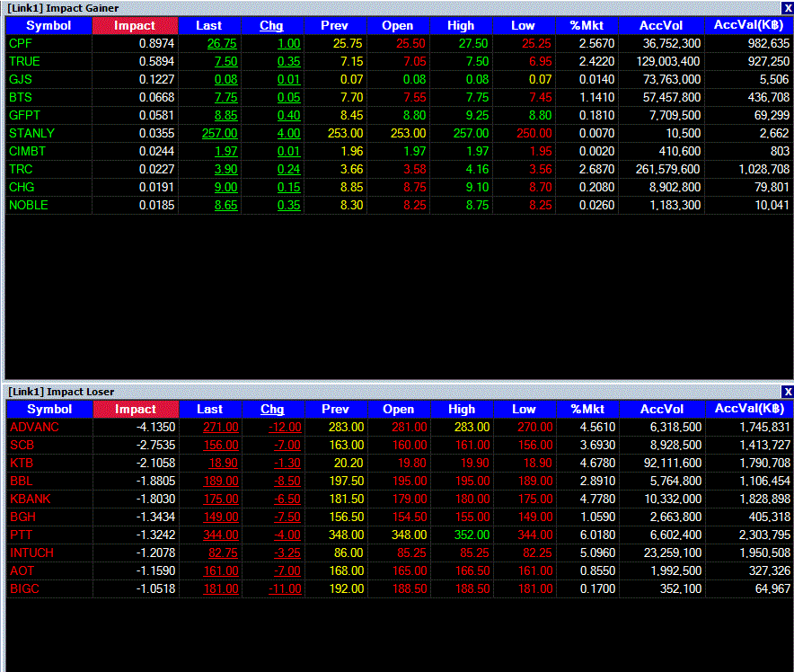794x672 pixels.
Task: Click Open header in Impact Gainer table
Action: pyautogui.click(x=398, y=26)
